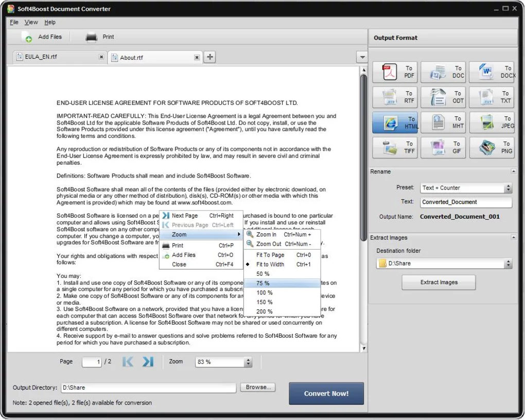
Task: Select the To PDF output format
Action: pyautogui.click(x=394, y=72)
